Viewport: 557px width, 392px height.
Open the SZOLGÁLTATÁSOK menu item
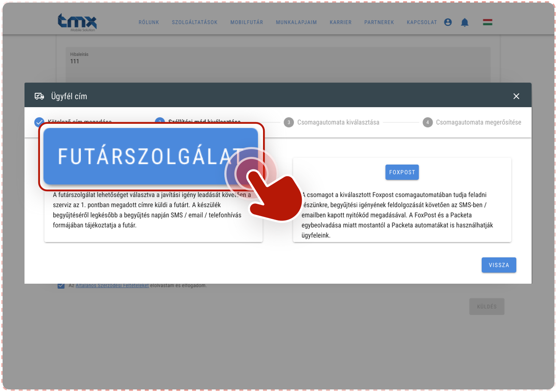tap(195, 22)
